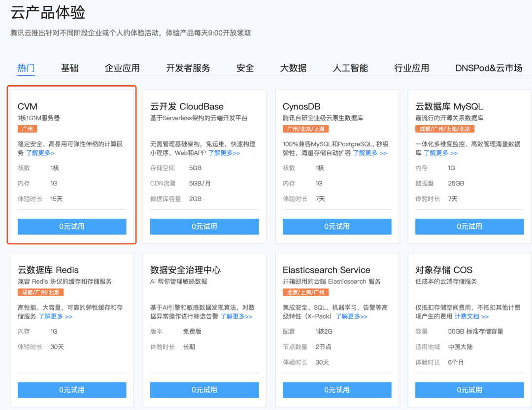This screenshot has width=532, height=410.
Task: Click the CynosDB card title
Action: pos(301,106)
